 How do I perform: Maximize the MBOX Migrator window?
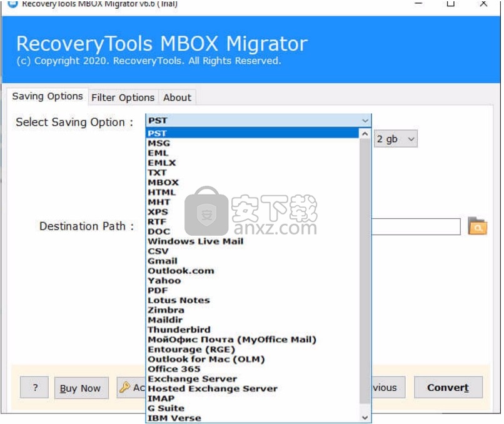tap(451, 4)
